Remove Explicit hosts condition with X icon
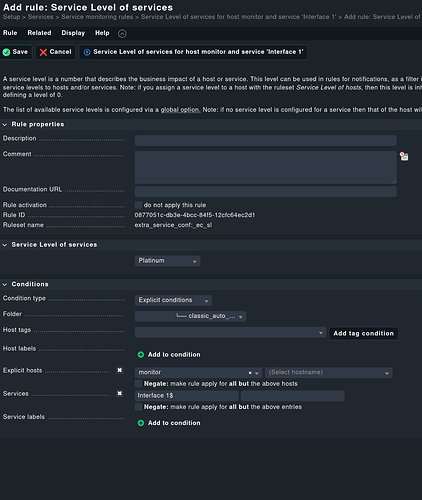Screen dimensions: 422x500 [120, 370]
